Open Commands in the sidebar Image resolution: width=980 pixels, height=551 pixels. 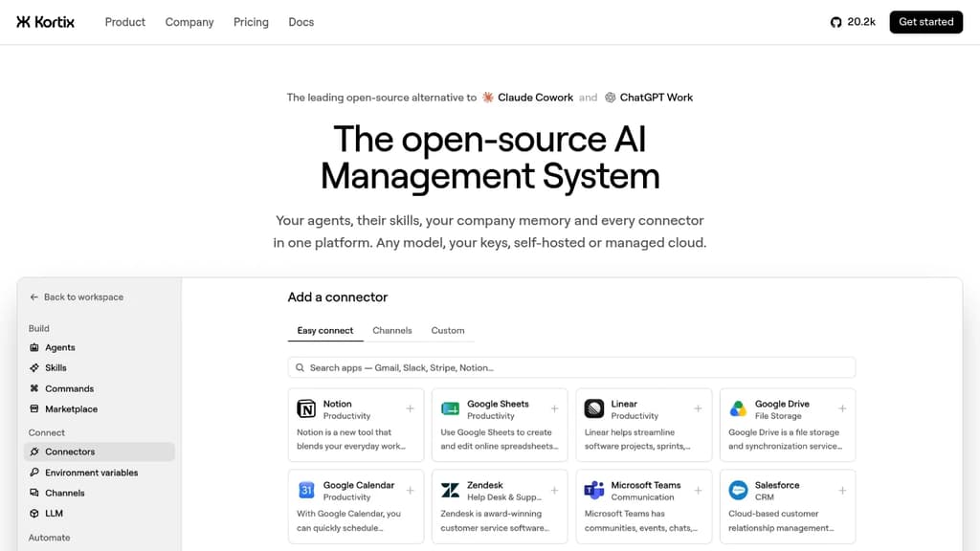point(100,388)
